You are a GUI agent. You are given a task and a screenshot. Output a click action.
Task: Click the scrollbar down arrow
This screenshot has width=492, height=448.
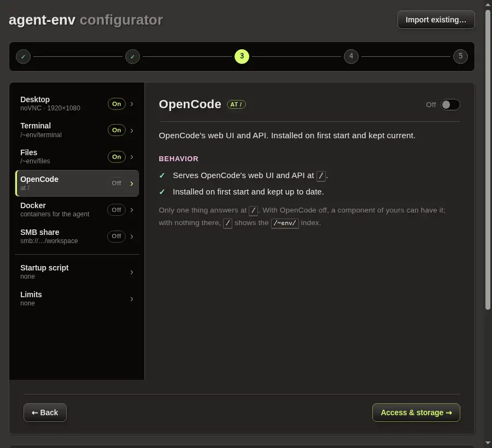point(488,443)
